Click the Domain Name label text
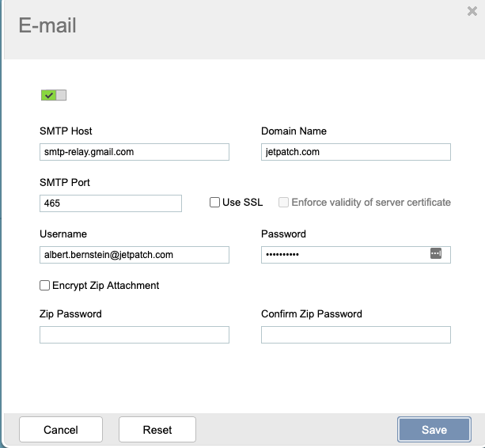The height and width of the screenshot is (448, 485). (294, 131)
